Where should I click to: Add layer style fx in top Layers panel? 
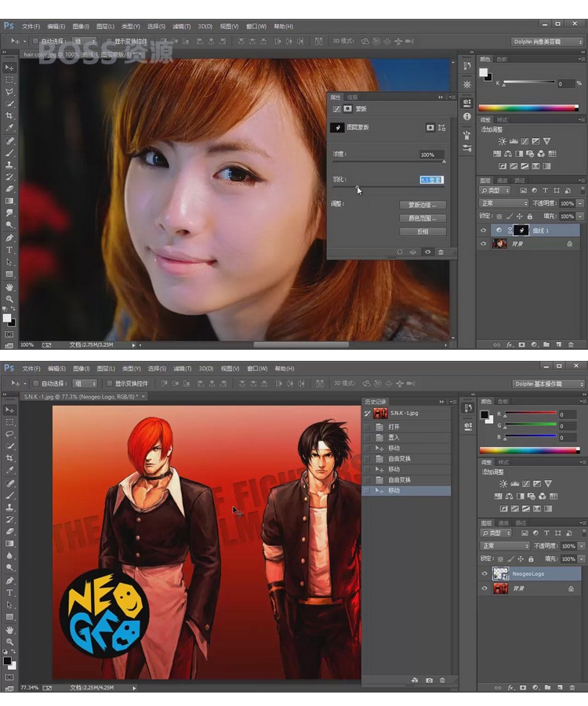point(510,344)
